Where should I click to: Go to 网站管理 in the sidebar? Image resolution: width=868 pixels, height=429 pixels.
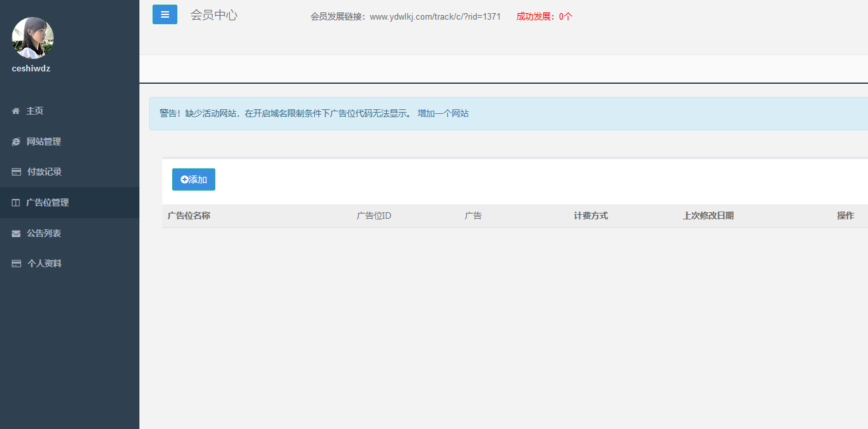tap(69, 141)
